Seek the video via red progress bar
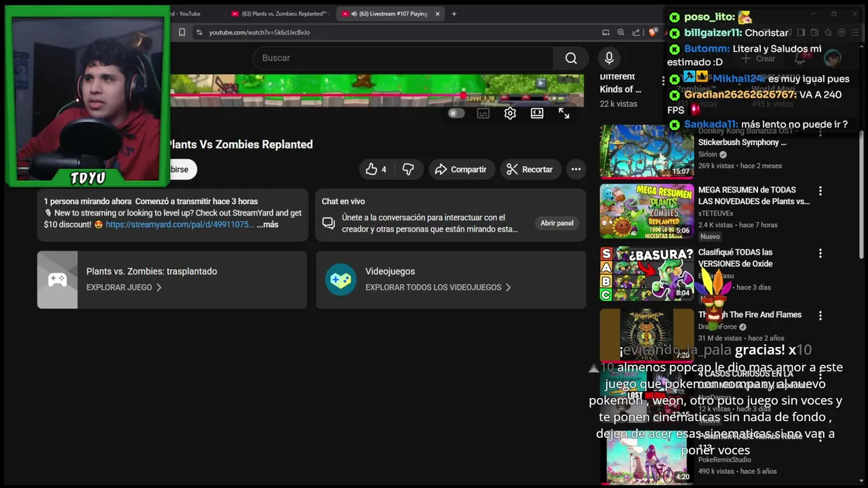 click(376, 96)
